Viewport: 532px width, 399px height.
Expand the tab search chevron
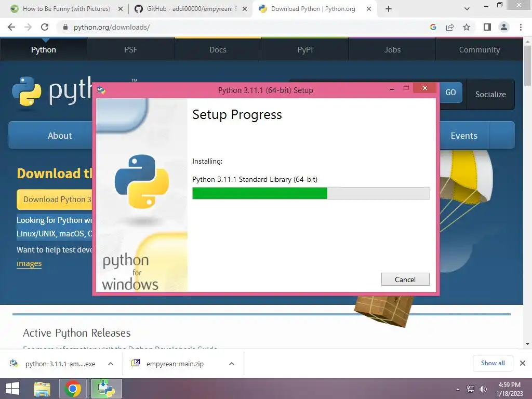467,9
